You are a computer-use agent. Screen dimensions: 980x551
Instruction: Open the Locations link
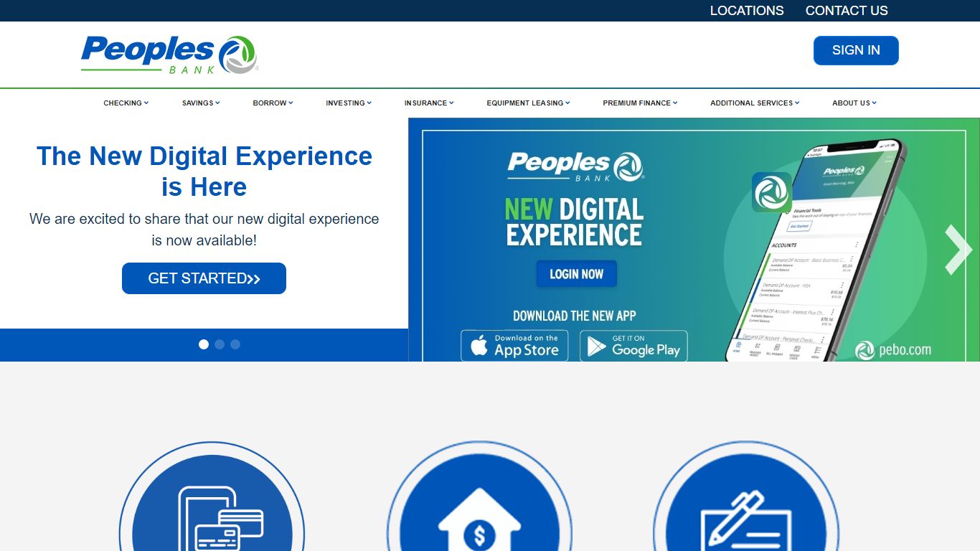tap(747, 11)
